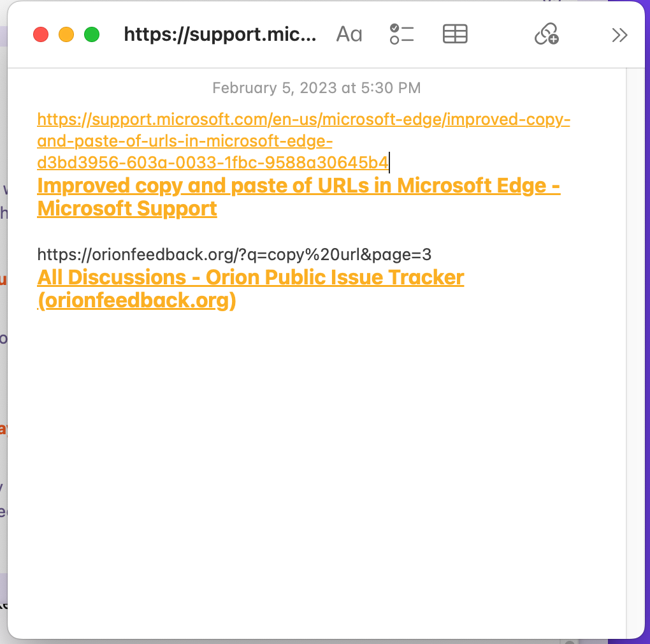Open the Aa text format menu
The width and height of the screenshot is (650, 644).
349,34
